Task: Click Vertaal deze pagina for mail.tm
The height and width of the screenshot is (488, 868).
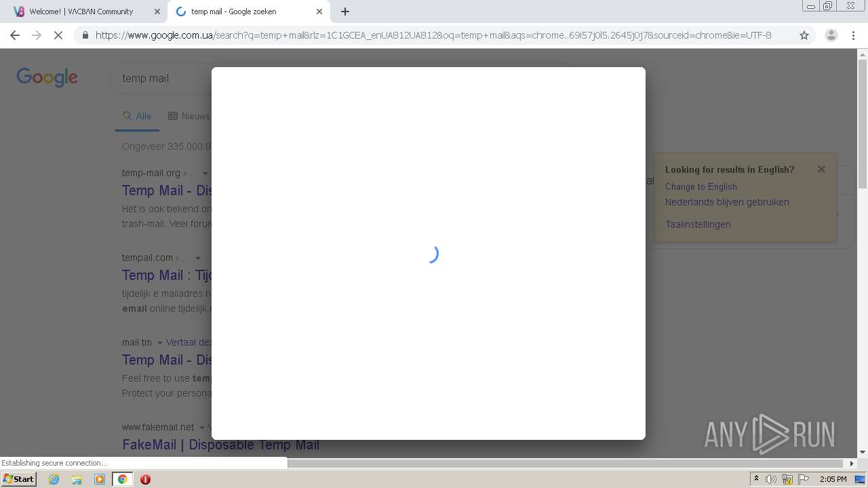Action: [x=189, y=342]
